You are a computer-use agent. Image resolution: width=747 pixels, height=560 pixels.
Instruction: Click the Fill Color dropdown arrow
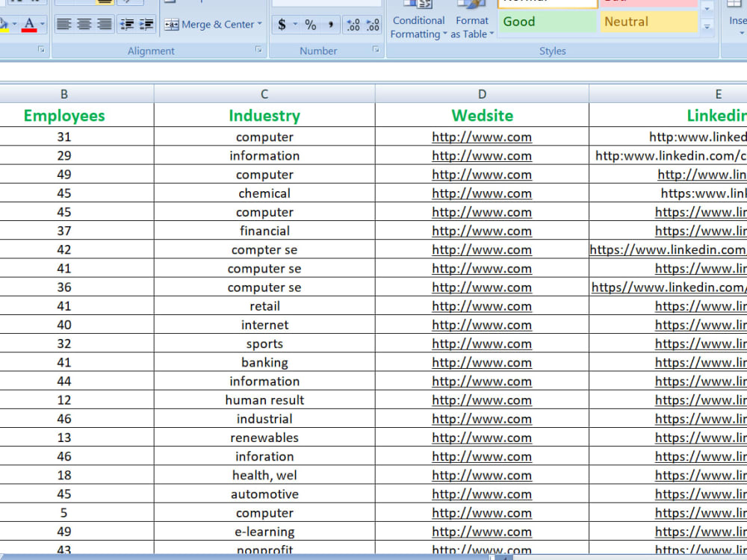tap(14, 24)
